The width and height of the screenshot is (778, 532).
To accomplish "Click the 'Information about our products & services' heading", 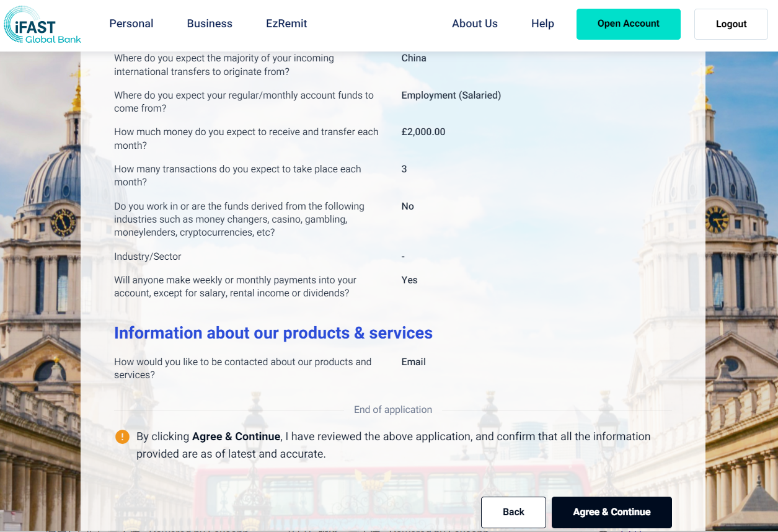I will coord(273,333).
